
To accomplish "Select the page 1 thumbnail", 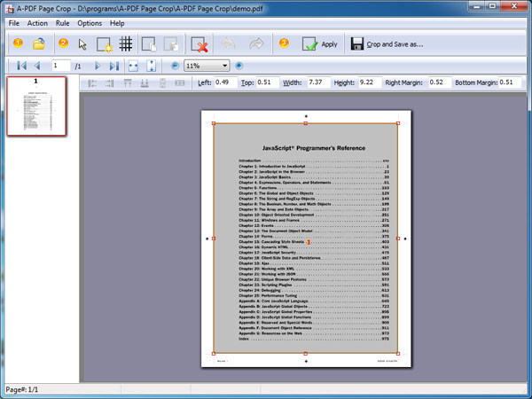I will (x=36, y=106).
